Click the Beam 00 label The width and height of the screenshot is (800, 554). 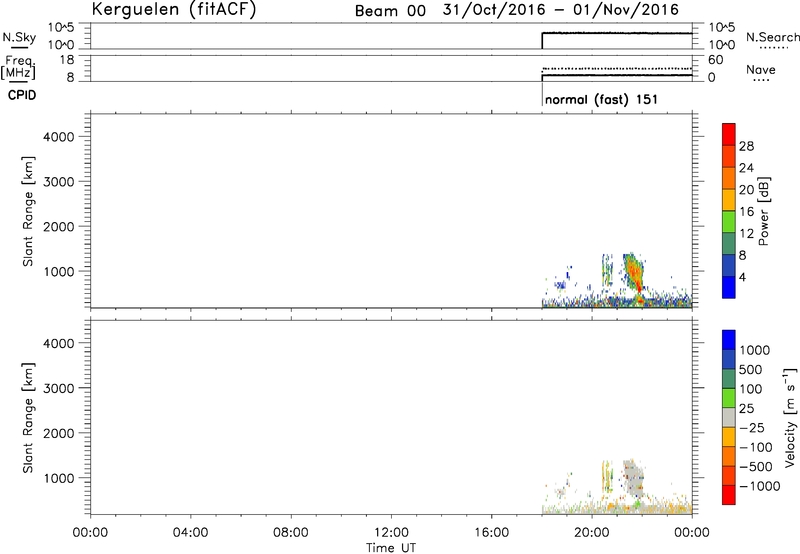(x=390, y=11)
